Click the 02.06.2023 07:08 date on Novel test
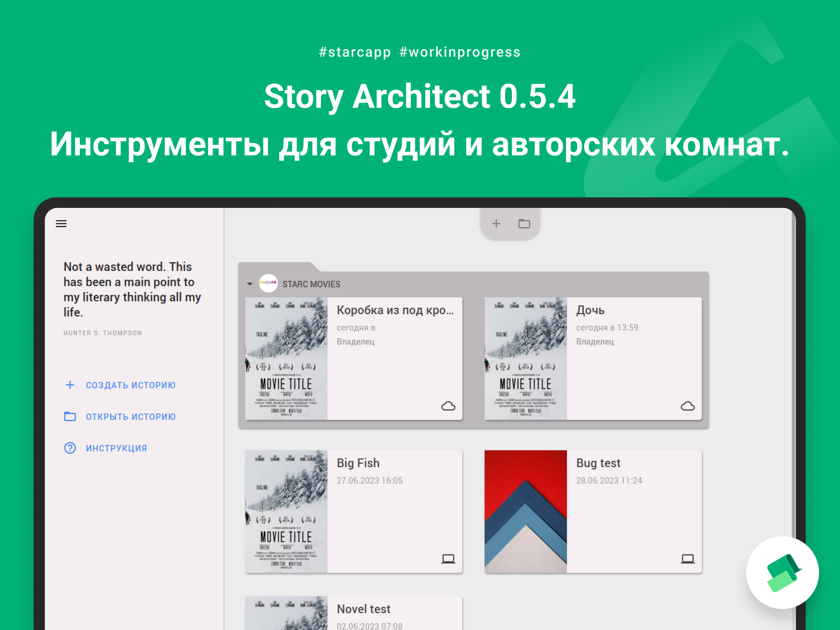 point(370,626)
